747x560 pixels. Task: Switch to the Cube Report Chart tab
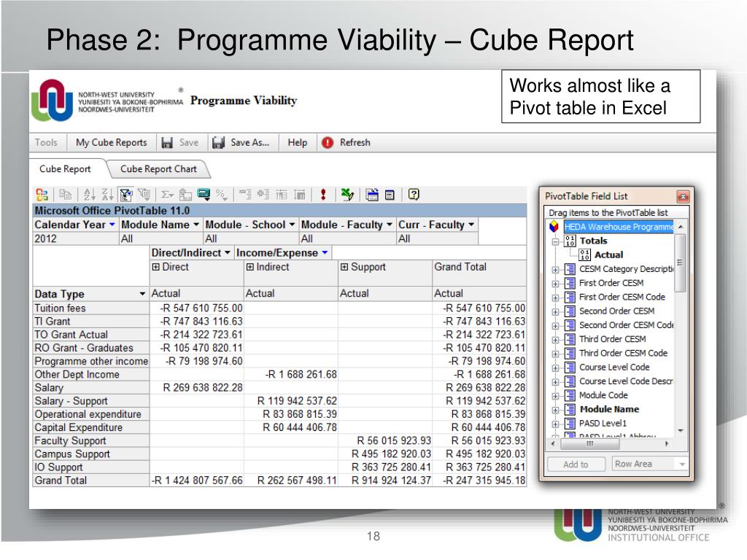coord(158,169)
